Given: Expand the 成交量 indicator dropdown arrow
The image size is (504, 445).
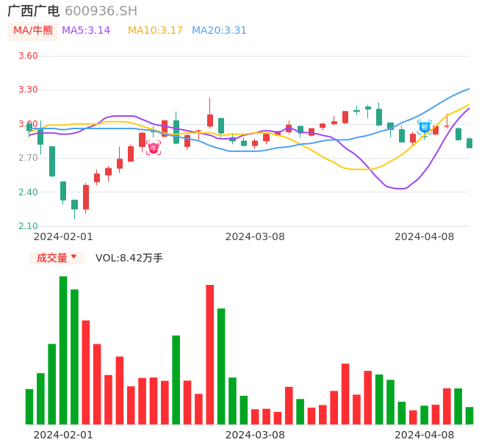Looking at the screenshot, I should (x=73, y=257).
